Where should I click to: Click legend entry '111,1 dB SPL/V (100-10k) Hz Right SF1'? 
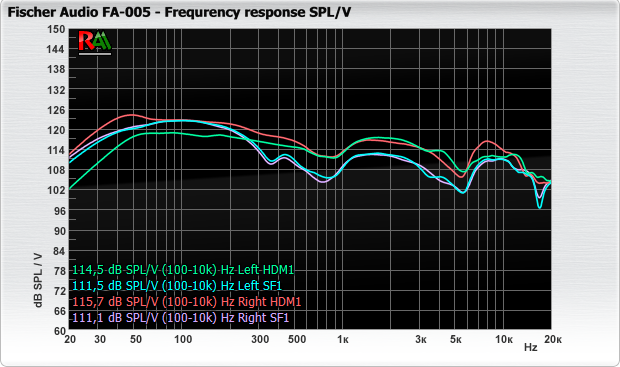180,318
